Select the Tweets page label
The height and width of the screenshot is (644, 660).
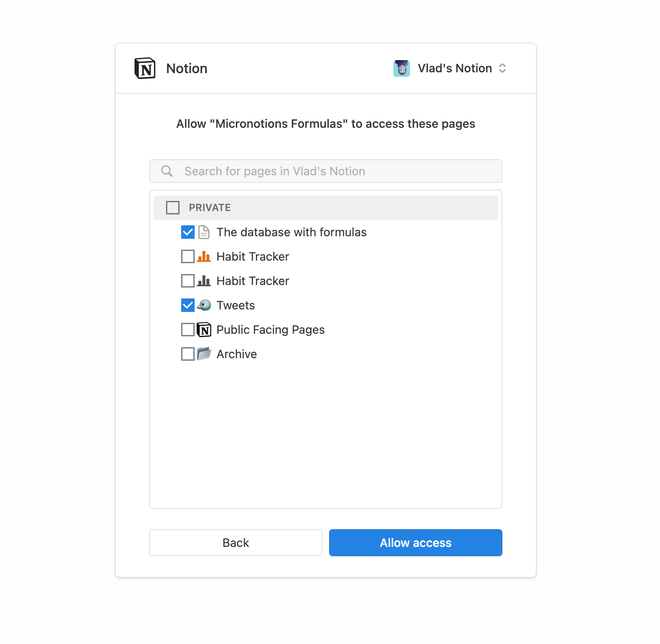[x=235, y=305]
